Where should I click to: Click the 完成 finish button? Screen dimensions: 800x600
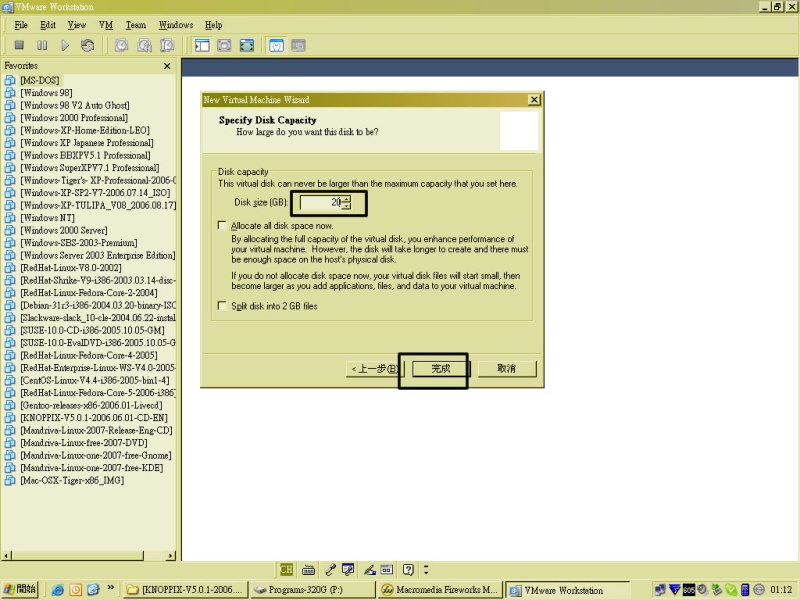click(440, 368)
